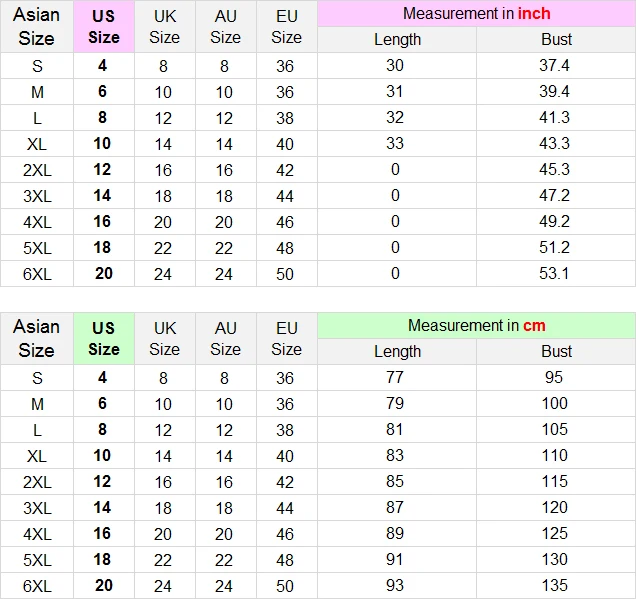Select the 2XL row label in inch table
Image resolution: width=636 pixels, height=599 pixels.
click(x=37, y=170)
